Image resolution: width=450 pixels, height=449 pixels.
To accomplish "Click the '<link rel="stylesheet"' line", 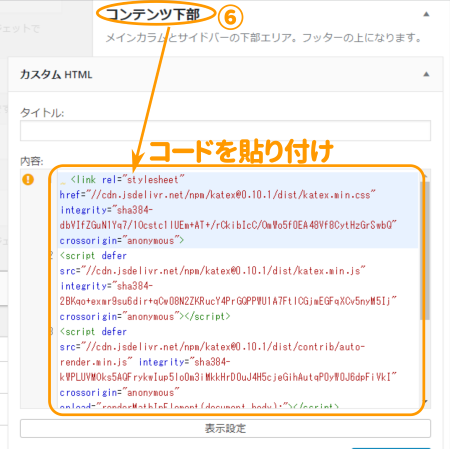I will point(127,180).
